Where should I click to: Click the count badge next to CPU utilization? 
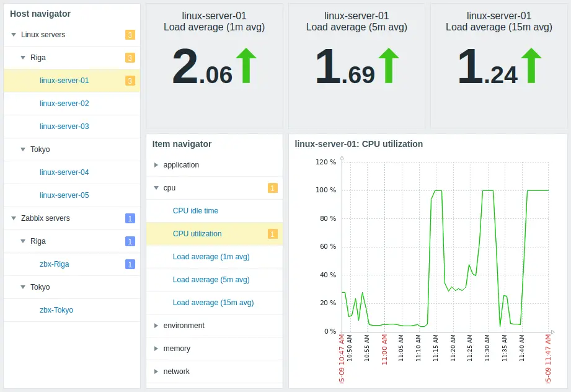point(273,234)
